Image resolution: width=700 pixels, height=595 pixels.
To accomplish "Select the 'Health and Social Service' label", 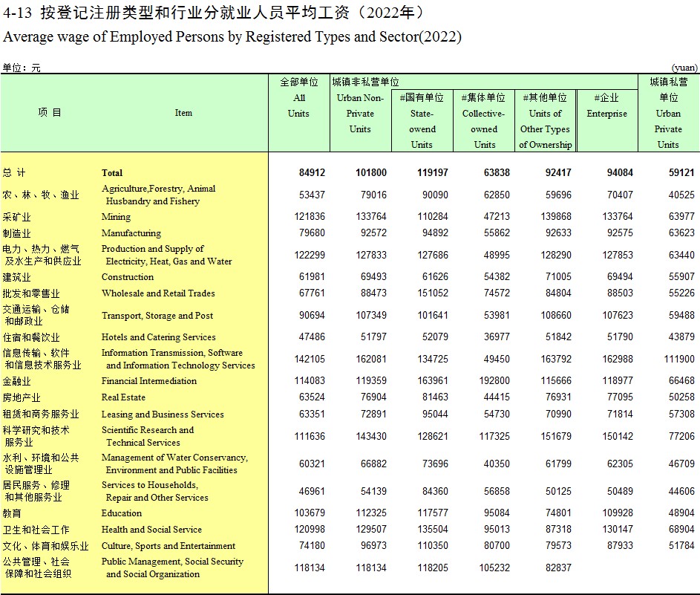I will (151, 530).
